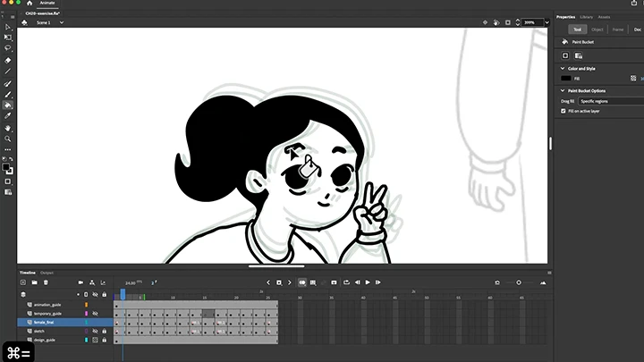Select the Eyedropper tool
Screen dimensions: 644x362
pyautogui.click(x=8, y=116)
